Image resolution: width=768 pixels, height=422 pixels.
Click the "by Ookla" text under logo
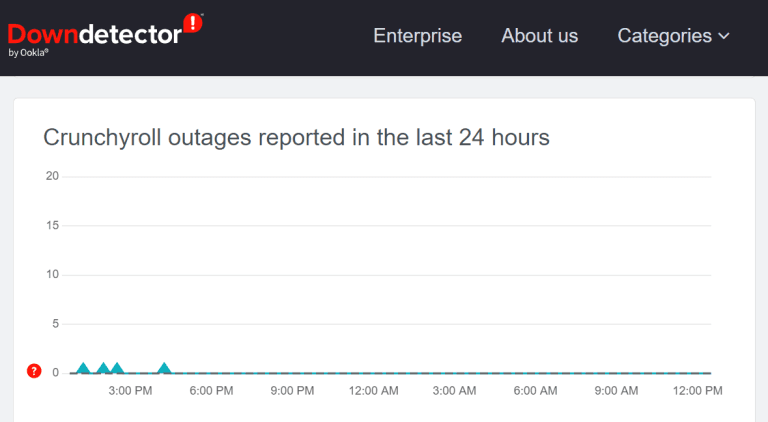28,52
